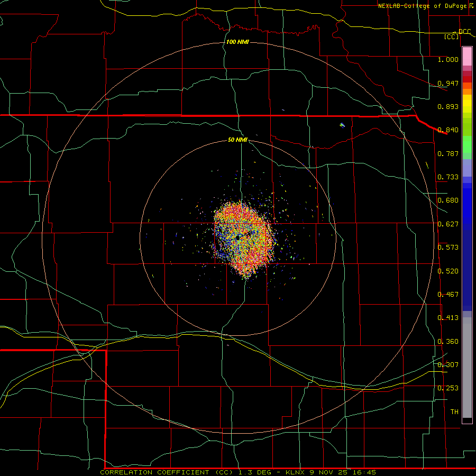476x476 pixels.
Task: Click the "100 NMI" range ring label
Action: pos(237,42)
